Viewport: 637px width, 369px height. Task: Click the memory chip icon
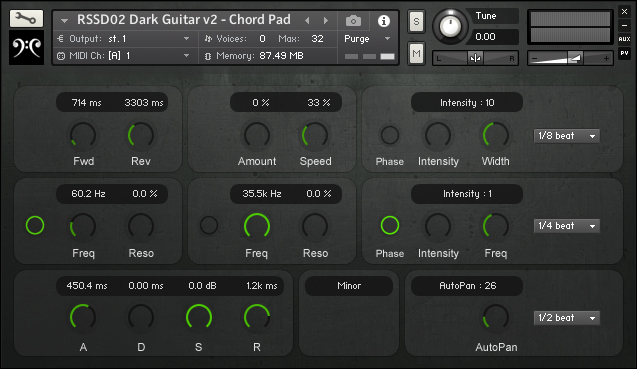click(x=208, y=56)
